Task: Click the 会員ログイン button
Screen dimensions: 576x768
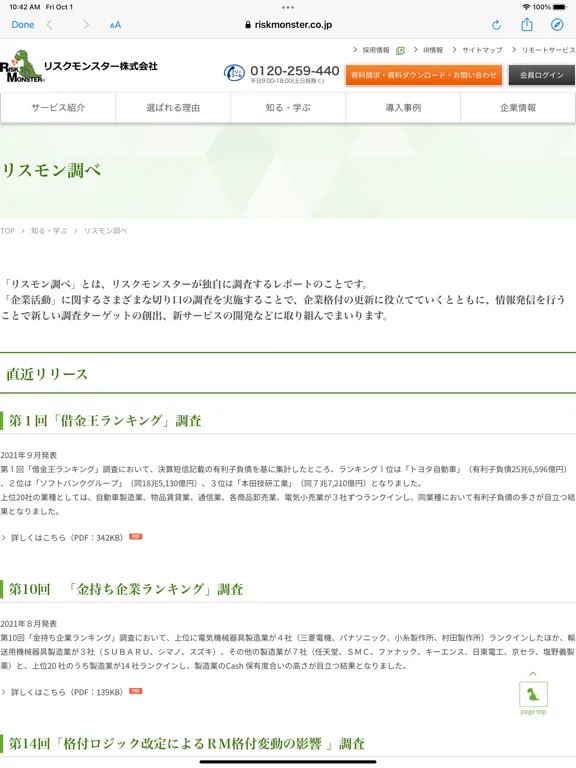Action: [x=542, y=75]
